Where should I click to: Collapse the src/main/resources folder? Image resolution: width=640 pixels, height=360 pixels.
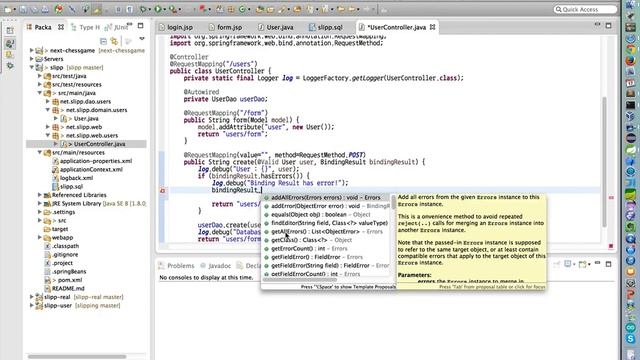tap(40, 152)
